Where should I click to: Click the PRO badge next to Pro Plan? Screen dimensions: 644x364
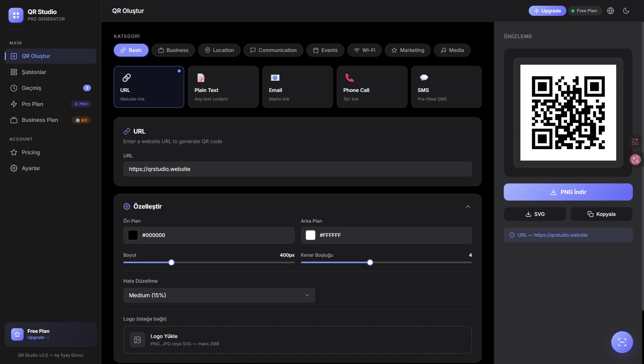click(81, 104)
